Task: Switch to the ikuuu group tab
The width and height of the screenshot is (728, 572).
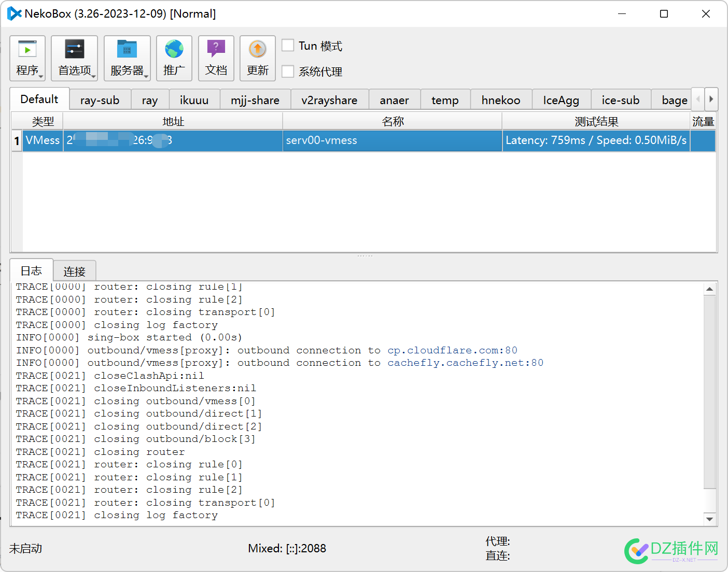Action: coord(194,100)
